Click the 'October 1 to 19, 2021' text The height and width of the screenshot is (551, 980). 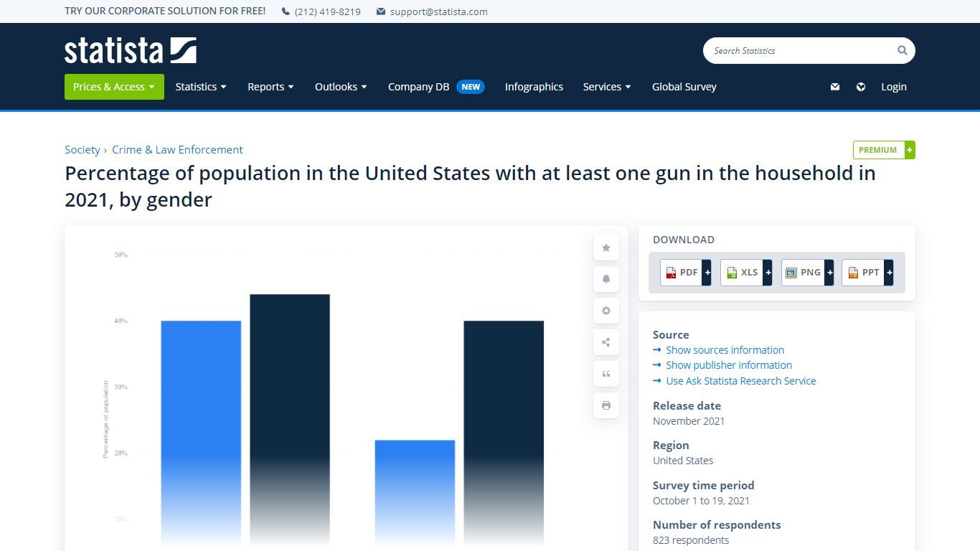click(x=701, y=501)
